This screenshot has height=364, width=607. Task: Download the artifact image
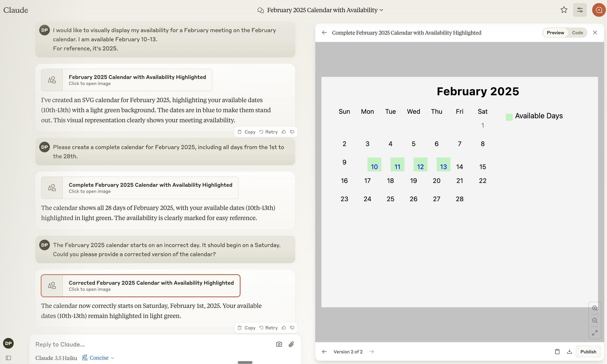pyautogui.click(x=569, y=352)
